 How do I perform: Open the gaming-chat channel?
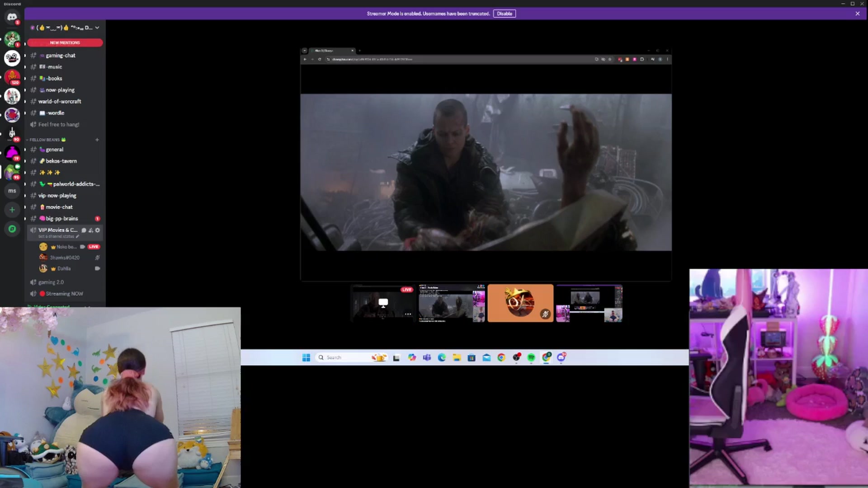(65, 55)
